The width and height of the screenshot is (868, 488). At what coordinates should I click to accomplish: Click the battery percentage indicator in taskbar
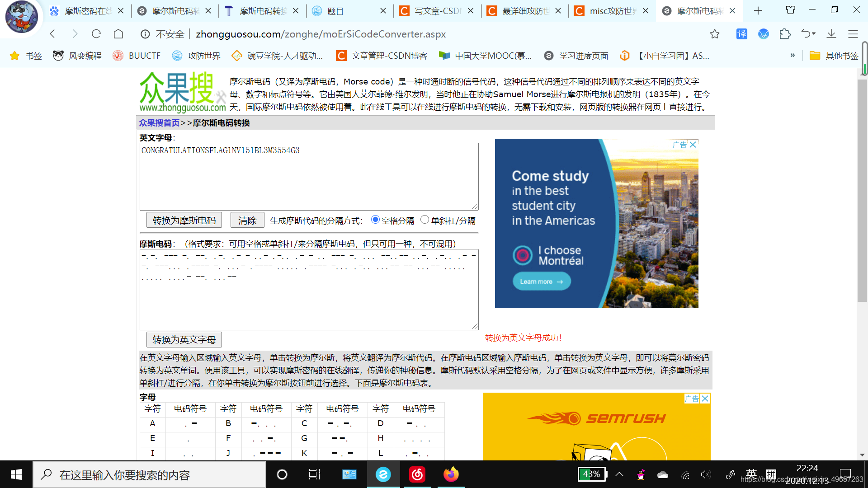click(591, 474)
